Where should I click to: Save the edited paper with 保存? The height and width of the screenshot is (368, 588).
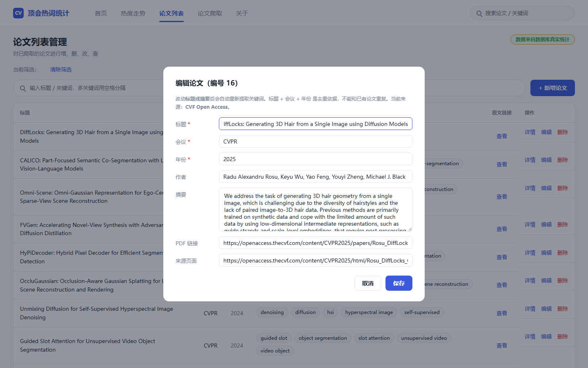(399, 283)
